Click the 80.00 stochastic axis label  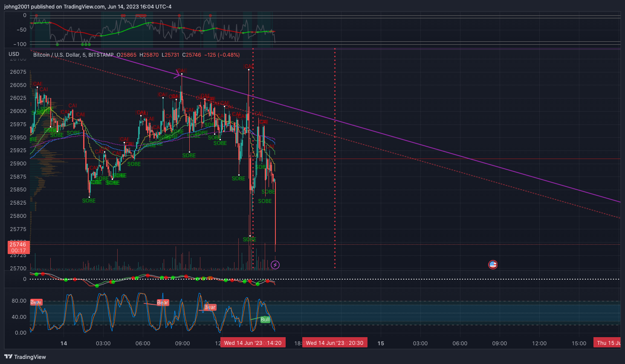(x=19, y=301)
